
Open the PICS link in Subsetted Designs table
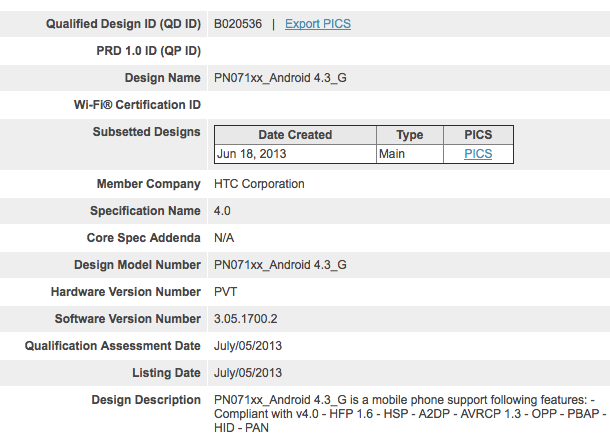(x=477, y=154)
